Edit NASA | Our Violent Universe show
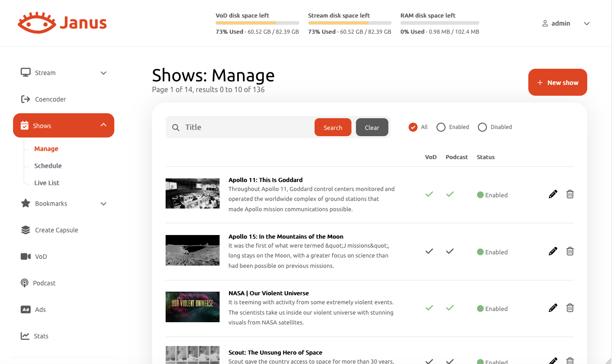 553,308
